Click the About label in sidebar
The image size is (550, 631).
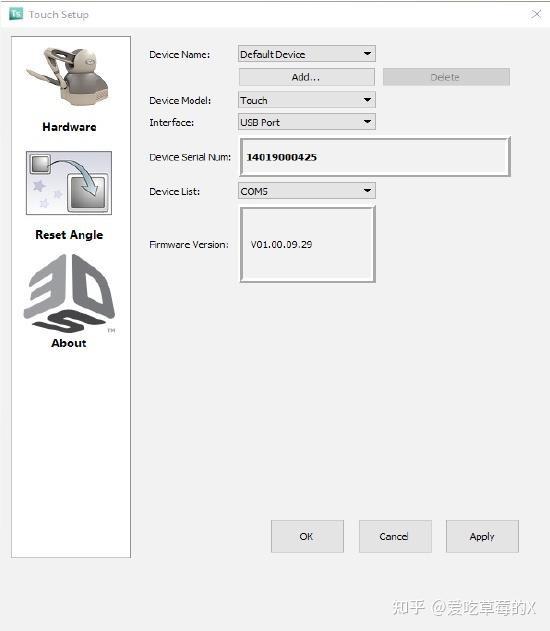pos(69,343)
